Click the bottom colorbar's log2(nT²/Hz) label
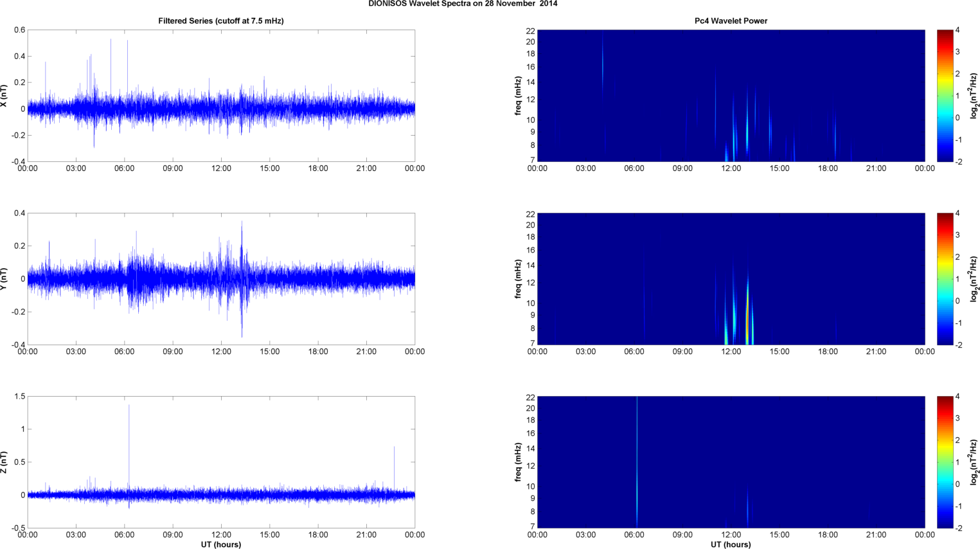Viewport: 980px width, 549px height. (974, 462)
